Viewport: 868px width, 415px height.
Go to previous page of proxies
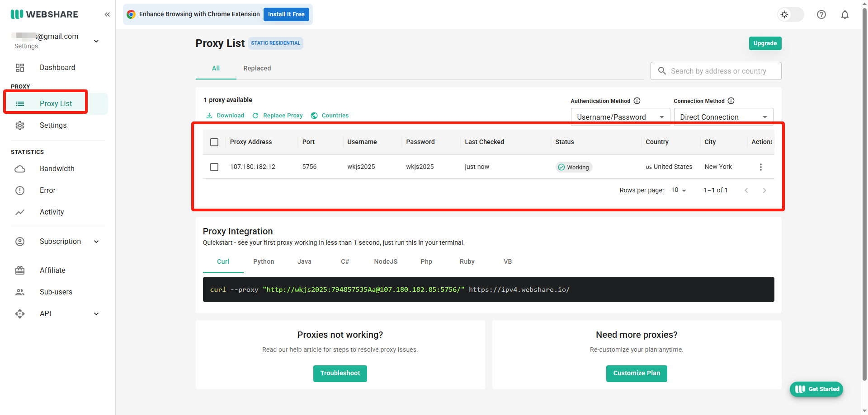tap(746, 191)
